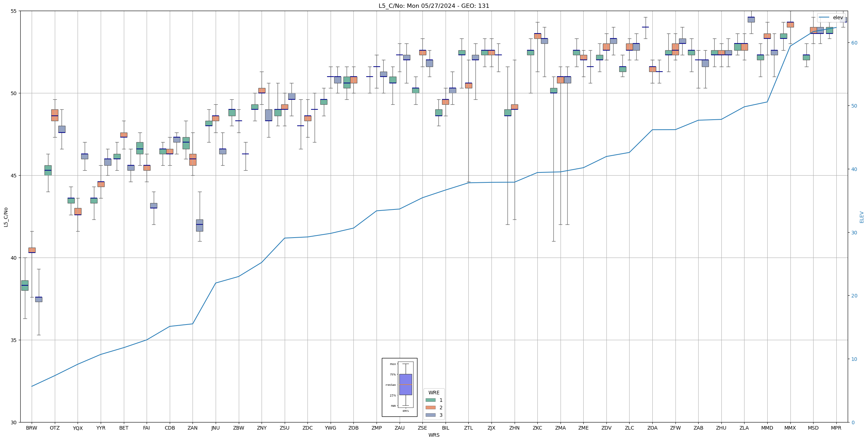Click the boxplot key inset diagram
Viewport: 868px width, 441px height.
click(x=399, y=387)
